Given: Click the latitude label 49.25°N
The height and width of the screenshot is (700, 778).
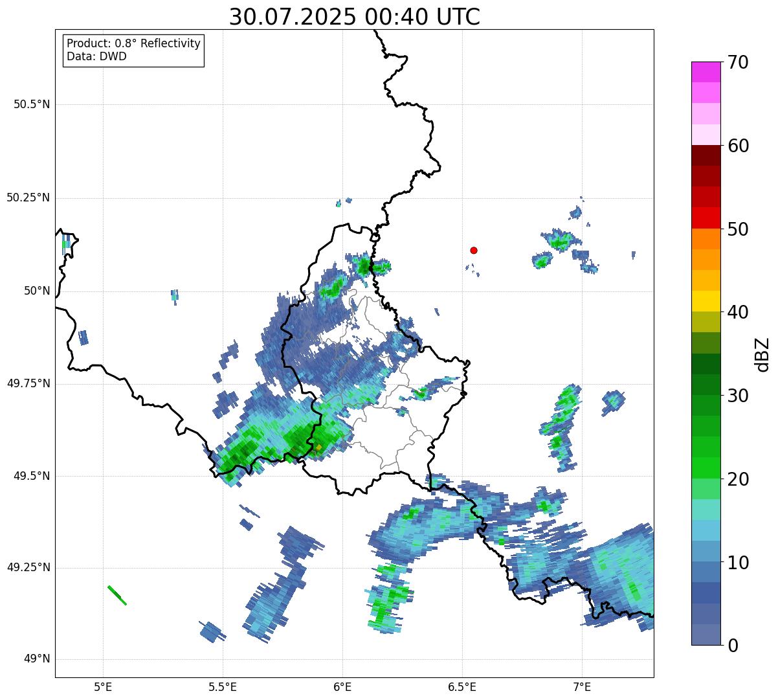Looking at the screenshot, I should click(28, 567).
